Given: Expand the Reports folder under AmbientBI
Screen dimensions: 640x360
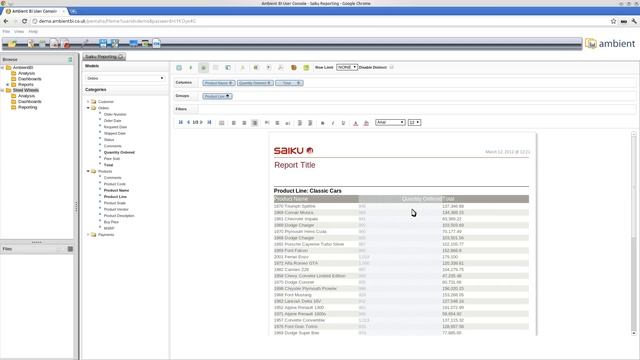Looking at the screenshot, I should click(7, 84).
